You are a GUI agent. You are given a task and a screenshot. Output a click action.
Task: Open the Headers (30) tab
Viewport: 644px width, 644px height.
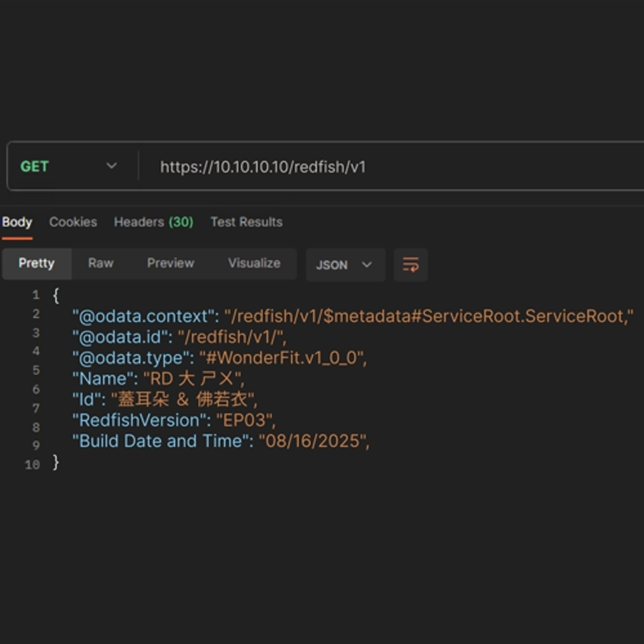[x=153, y=222]
